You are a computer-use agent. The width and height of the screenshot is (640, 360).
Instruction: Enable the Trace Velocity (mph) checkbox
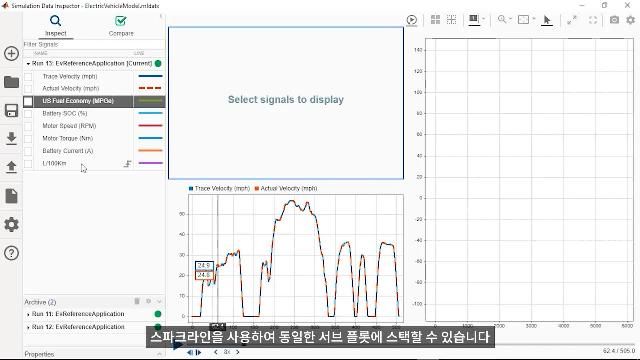coord(28,76)
